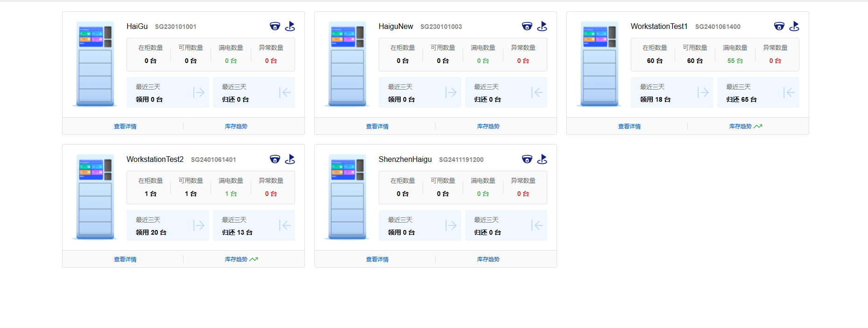Click the 领用 20 台 tile on WorkstationTest2
868x328 pixels.
point(168,226)
